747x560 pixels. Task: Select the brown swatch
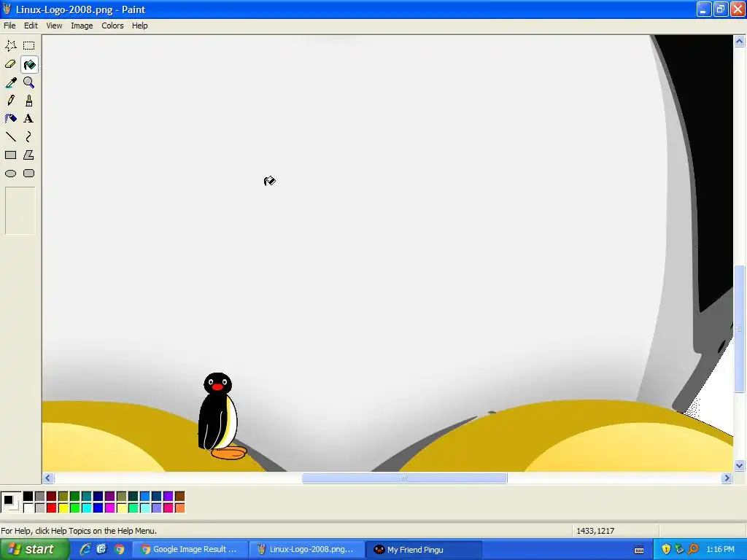click(179, 497)
